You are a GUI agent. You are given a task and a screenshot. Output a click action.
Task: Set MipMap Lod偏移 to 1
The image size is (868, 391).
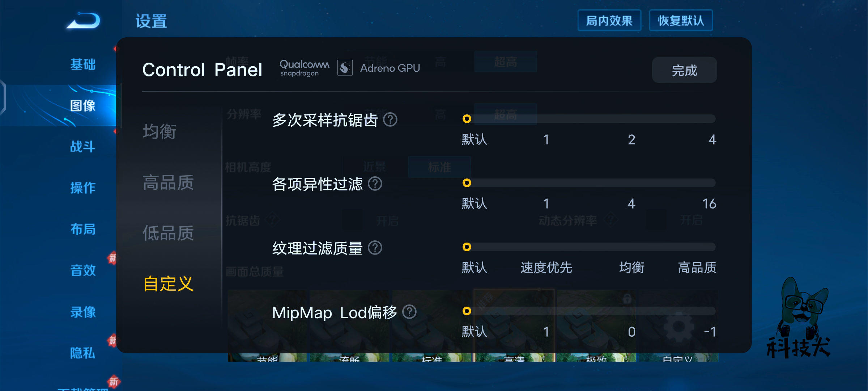coord(546,332)
